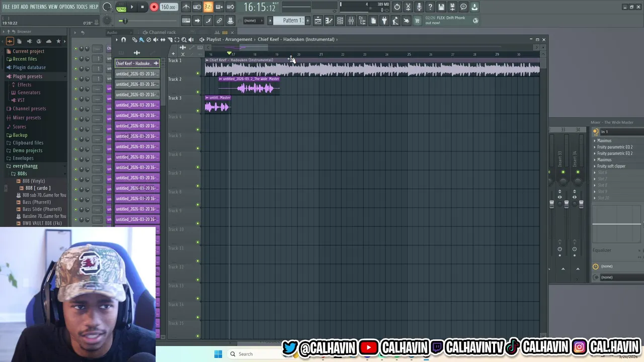Click the audio editor scissors icon

pos(408,7)
